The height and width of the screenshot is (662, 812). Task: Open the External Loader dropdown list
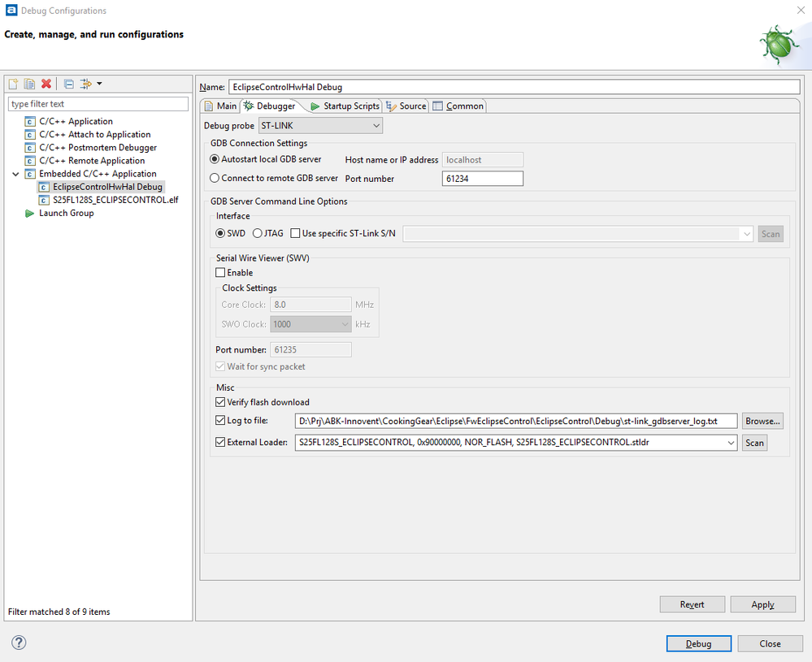point(731,443)
